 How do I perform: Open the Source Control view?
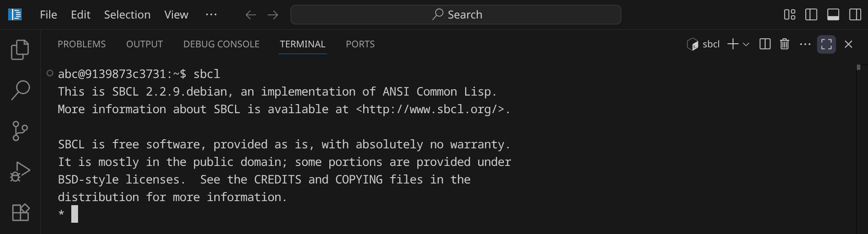20,131
